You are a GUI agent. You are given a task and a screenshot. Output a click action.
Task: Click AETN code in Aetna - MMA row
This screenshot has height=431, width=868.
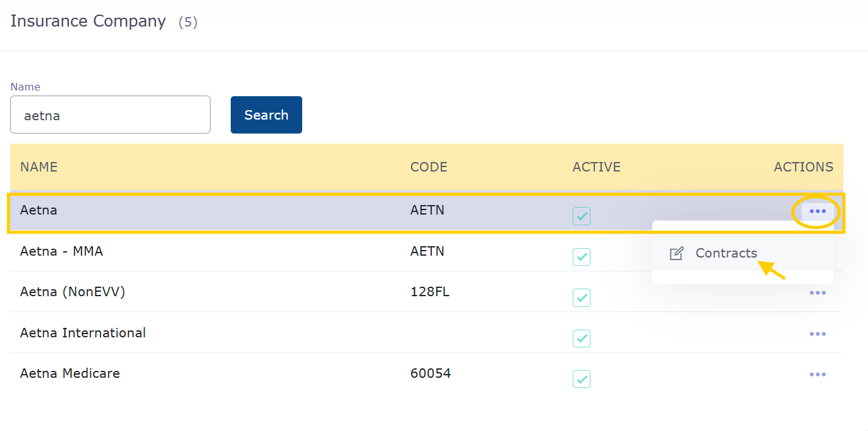(x=427, y=251)
